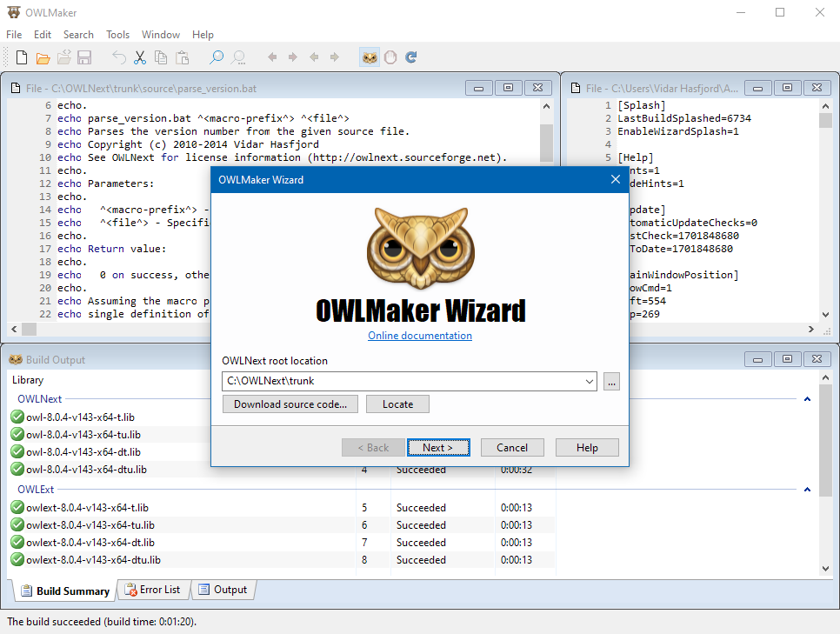The image size is (840, 634).
Task: Click the second left arrow in the toolbar
Action: 314,57
